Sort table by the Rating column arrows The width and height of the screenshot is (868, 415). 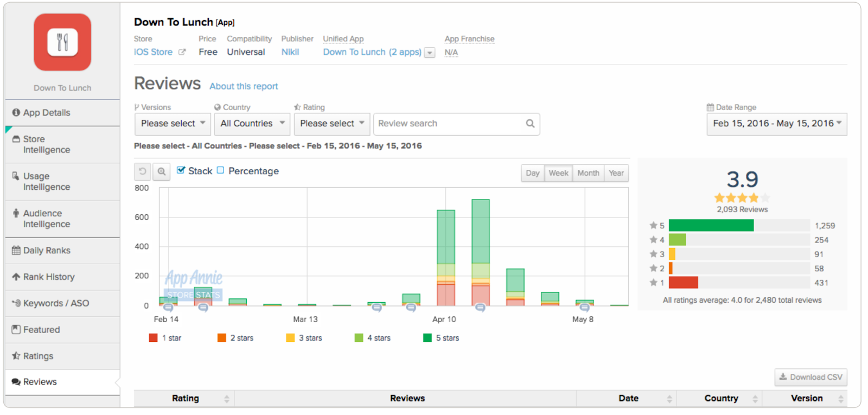(227, 399)
